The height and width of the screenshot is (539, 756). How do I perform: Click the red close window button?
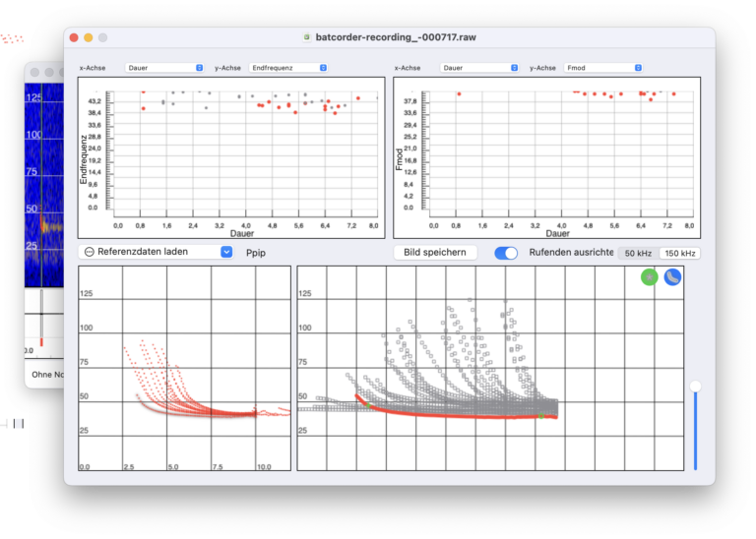pos(73,37)
